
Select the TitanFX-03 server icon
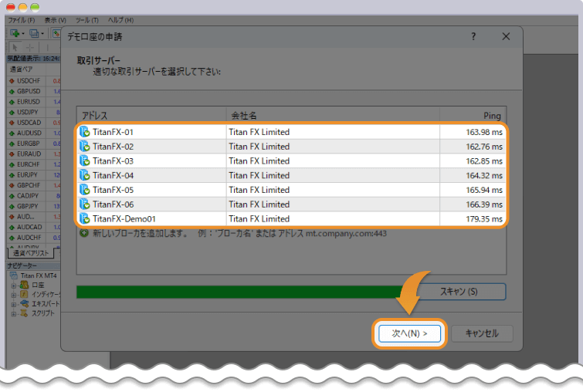tap(85, 161)
